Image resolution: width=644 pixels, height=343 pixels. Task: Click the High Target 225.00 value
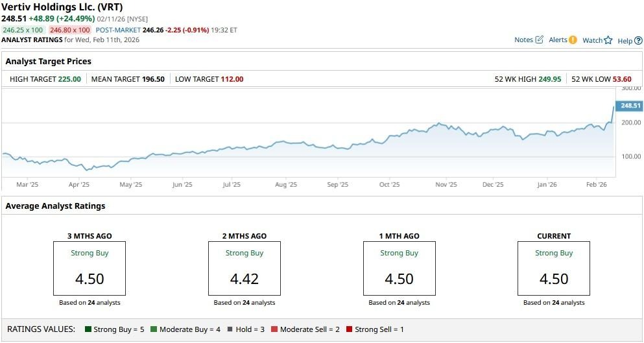point(69,79)
